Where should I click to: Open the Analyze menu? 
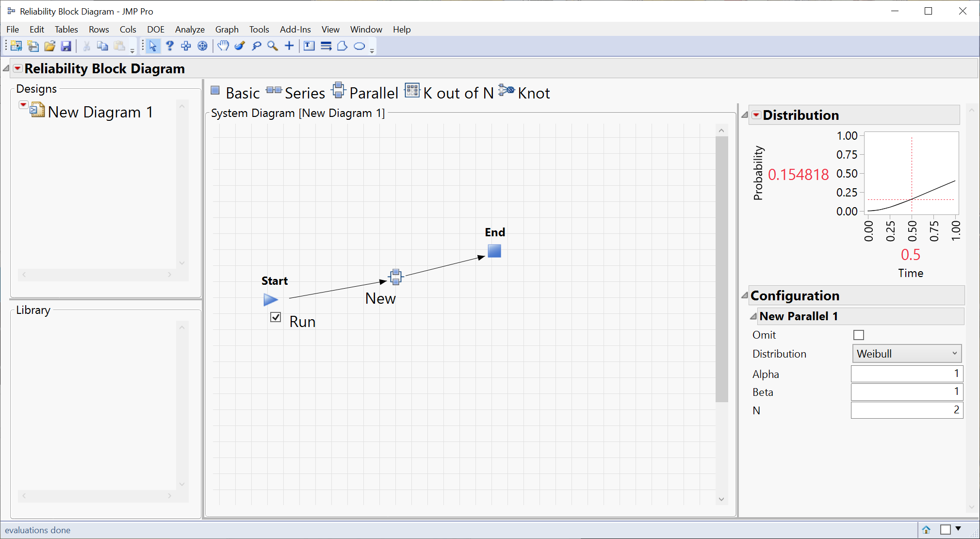tap(189, 29)
